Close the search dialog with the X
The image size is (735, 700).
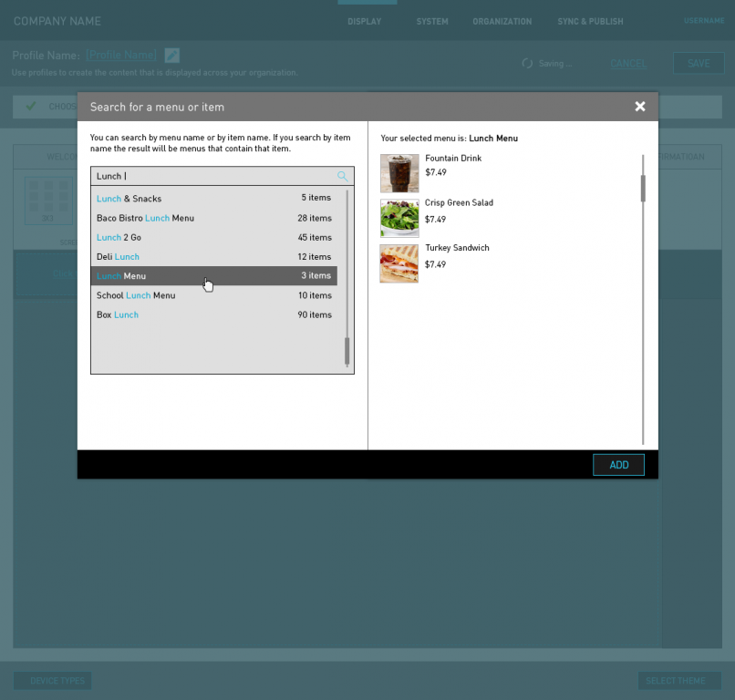640,107
